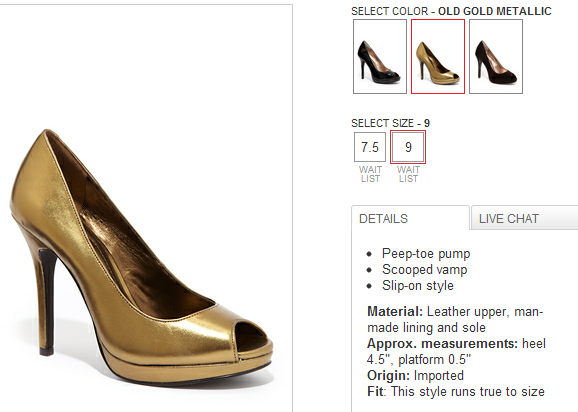Click the Select Color heading text

(x=390, y=11)
